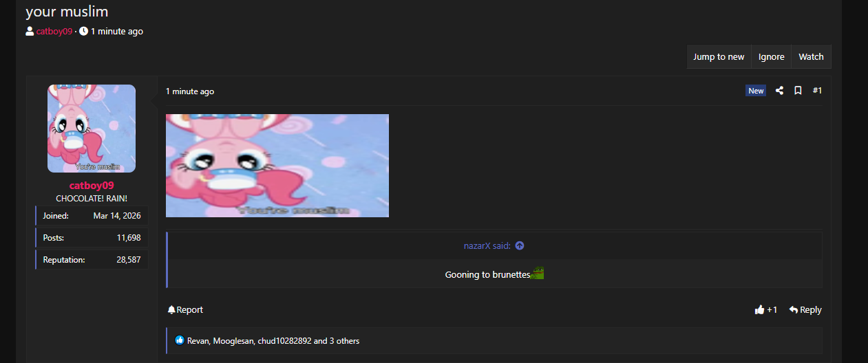The image size is (868, 363).
Task: Click the post timestamp 1 minute ago
Action: click(190, 91)
